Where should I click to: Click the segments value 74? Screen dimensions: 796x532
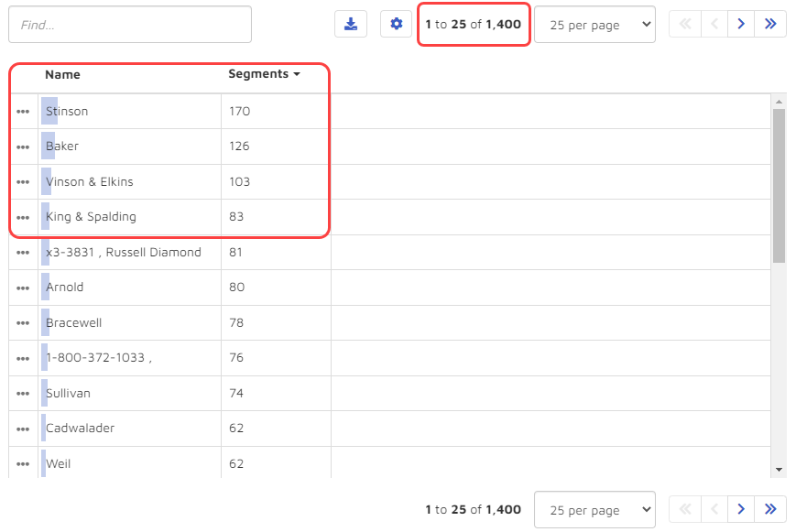236,394
